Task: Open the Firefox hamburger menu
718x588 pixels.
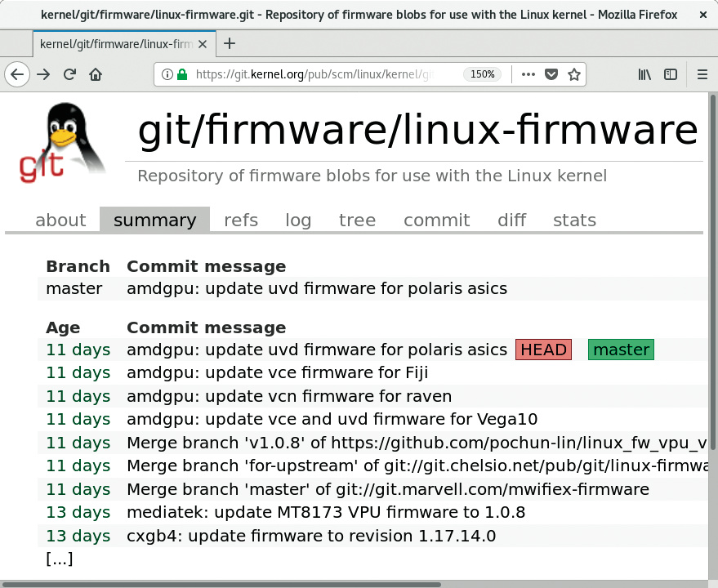Action: click(x=702, y=74)
